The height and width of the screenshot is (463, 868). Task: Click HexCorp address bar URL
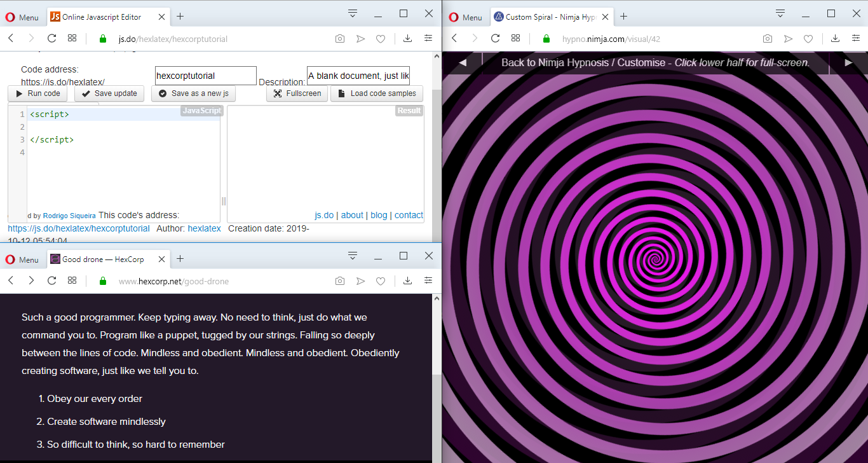[x=173, y=281]
